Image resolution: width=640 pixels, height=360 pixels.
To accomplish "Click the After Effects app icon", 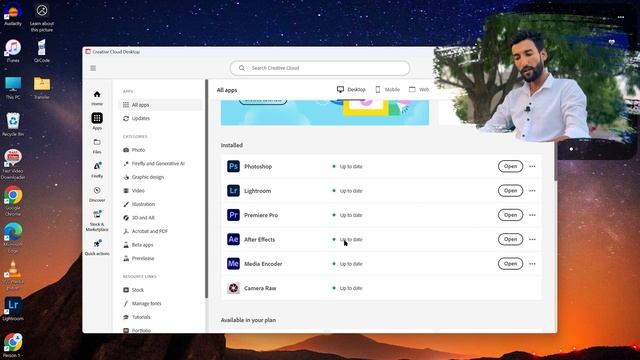I will [233, 239].
